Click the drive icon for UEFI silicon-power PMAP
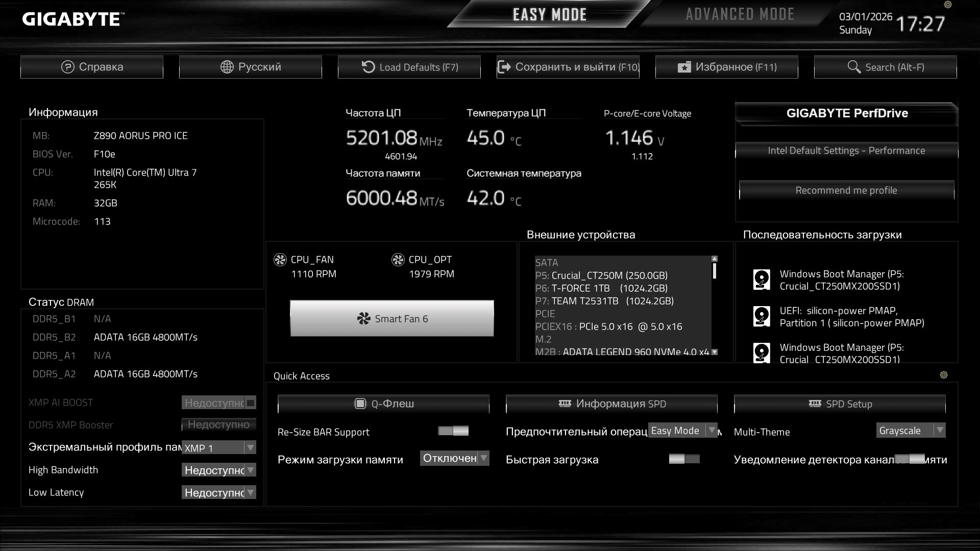 762,316
